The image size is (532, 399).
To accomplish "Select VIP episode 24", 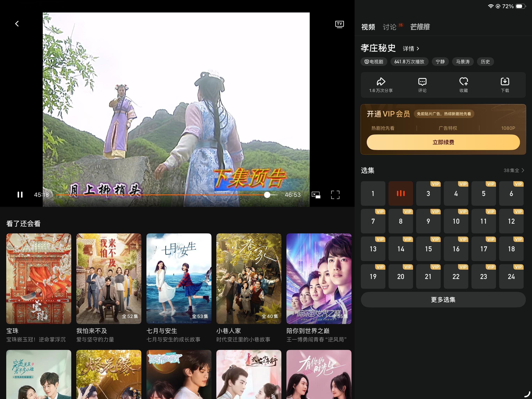I will [511, 276].
